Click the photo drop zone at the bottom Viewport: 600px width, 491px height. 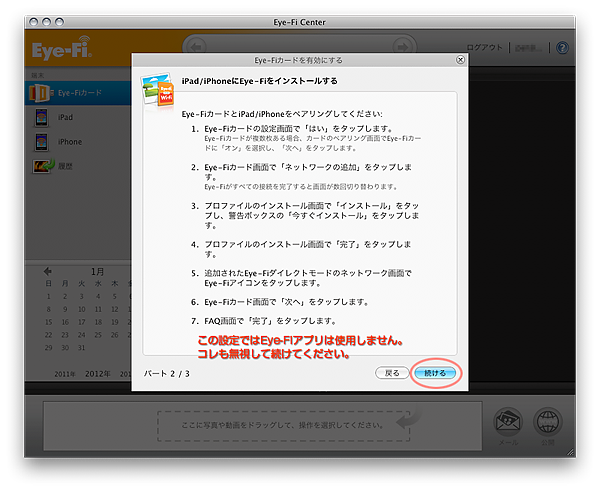point(284,426)
